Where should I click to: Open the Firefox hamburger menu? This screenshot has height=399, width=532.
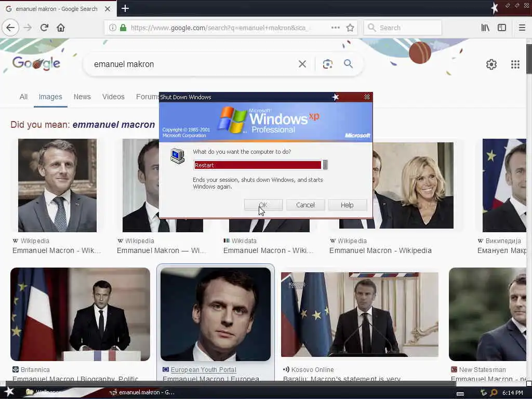click(522, 28)
